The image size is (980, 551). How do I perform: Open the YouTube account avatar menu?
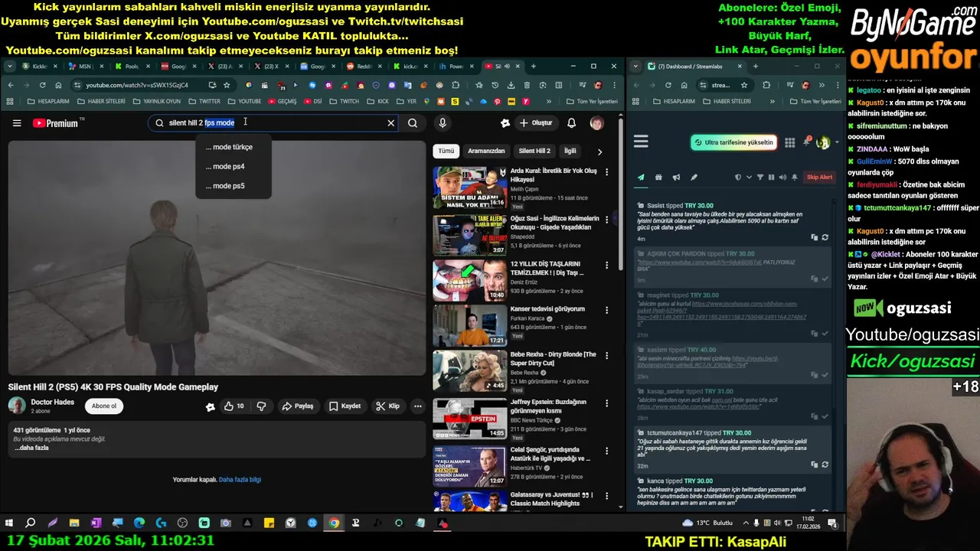(596, 122)
